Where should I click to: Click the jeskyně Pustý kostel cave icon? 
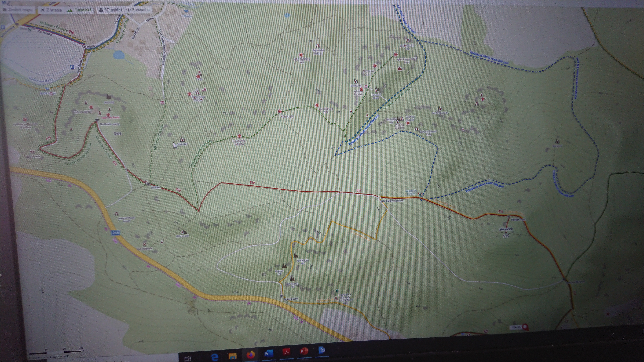(116, 214)
